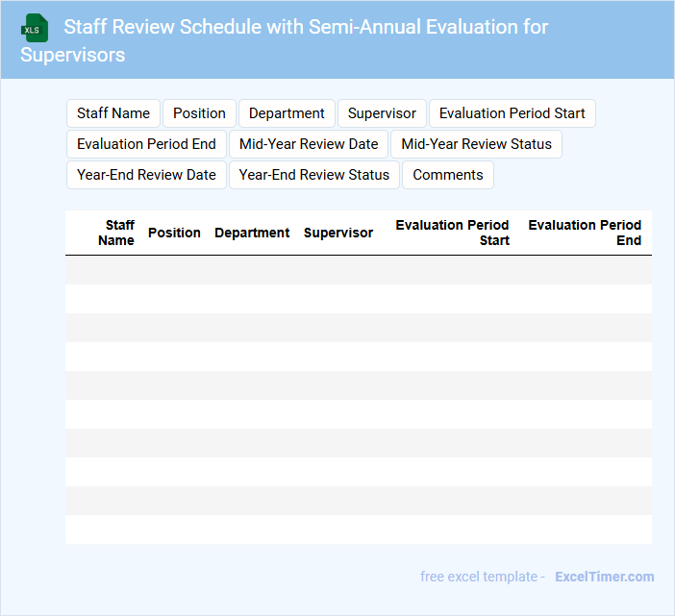
Task: Click the Department column header in table
Action: (252, 233)
